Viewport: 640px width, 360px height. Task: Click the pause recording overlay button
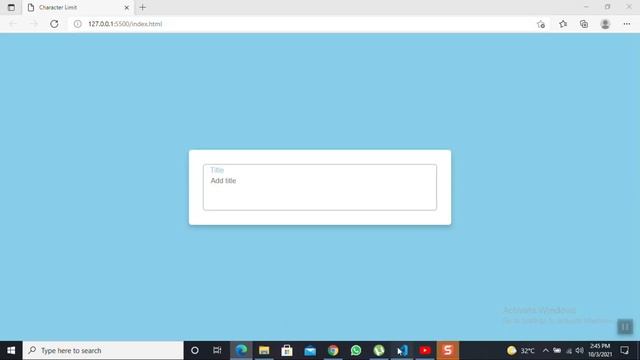coord(625,327)
